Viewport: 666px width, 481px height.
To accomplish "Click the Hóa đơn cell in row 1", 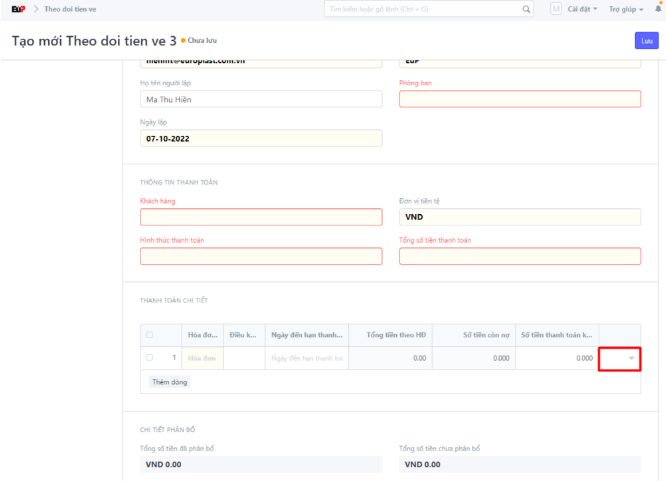I will click(x=203, y=358).
